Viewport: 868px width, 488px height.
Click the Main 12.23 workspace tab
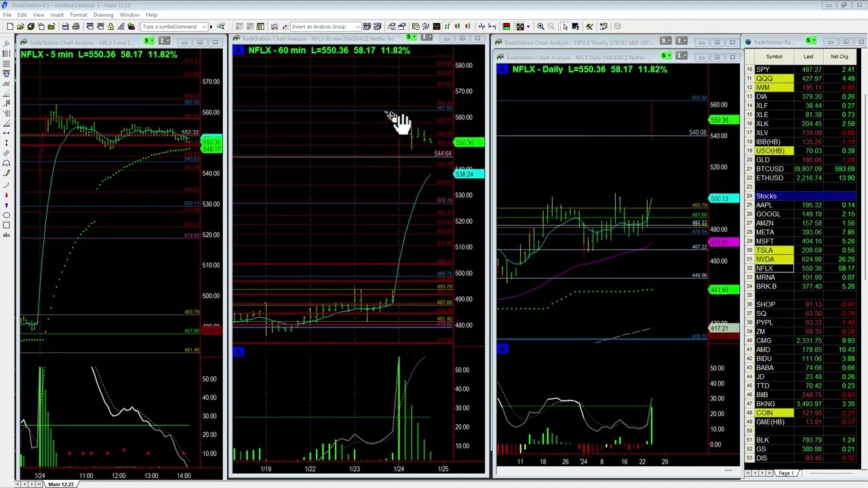click(x=60, y=484)
